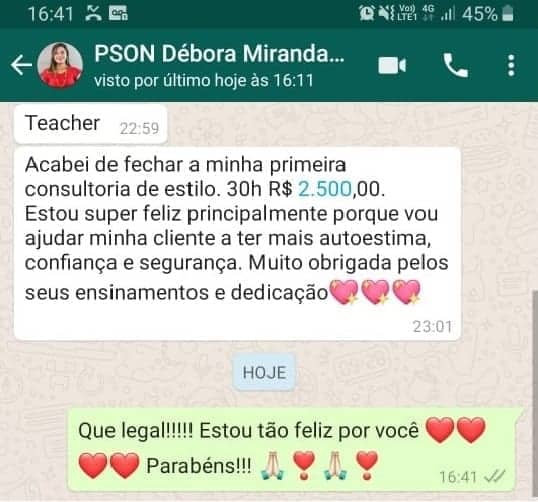538x502 pixels.
Task: Open Débora Miranda's profile picture
Action: pyautogui.click(x=60, y=65)
